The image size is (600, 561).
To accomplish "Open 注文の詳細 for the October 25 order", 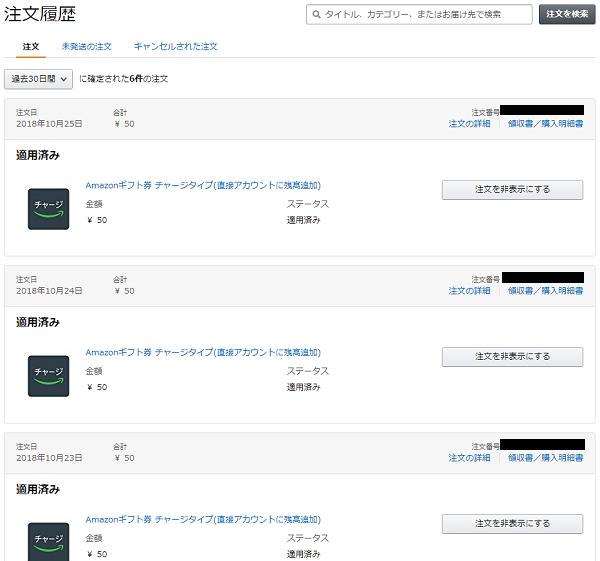I will tap(470, 124).
